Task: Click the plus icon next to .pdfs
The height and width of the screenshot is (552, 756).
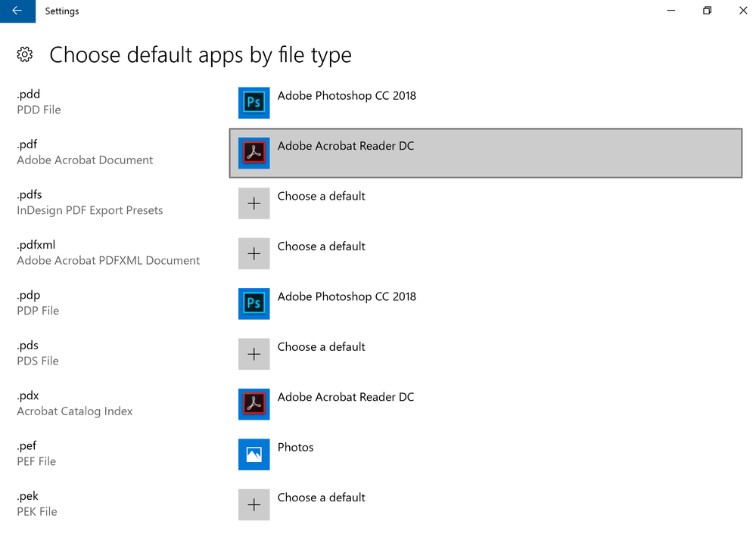Action: pyautogui.click(x=254, y=203)
